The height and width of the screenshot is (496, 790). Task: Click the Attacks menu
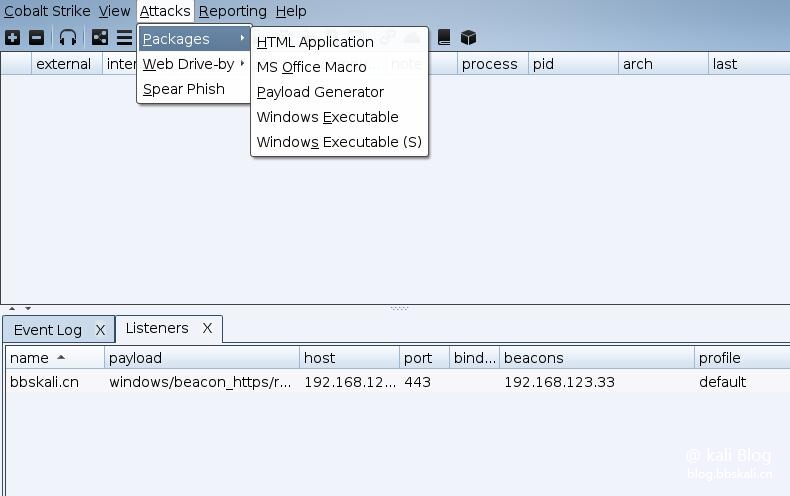click(165, 11)
